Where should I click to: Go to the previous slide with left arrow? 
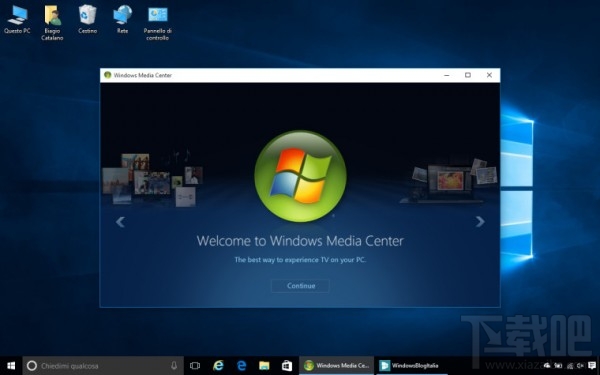coord(120,222)
